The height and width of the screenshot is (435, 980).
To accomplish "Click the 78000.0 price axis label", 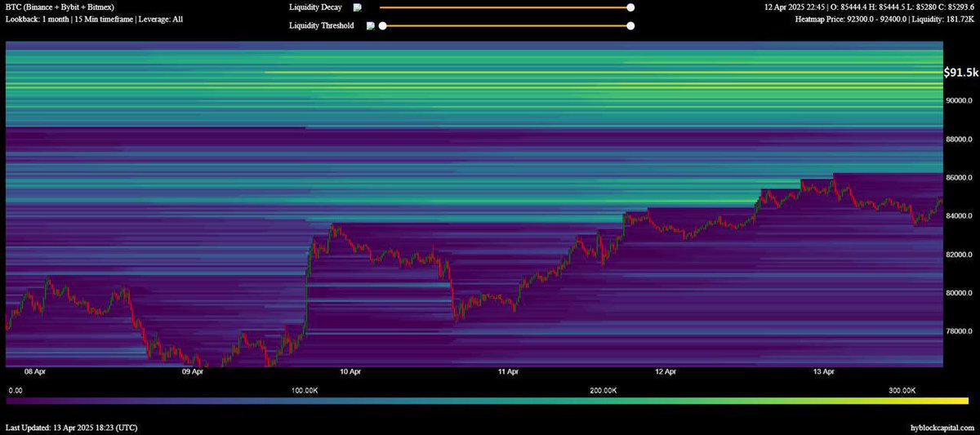I will click(x=960, y=331).
